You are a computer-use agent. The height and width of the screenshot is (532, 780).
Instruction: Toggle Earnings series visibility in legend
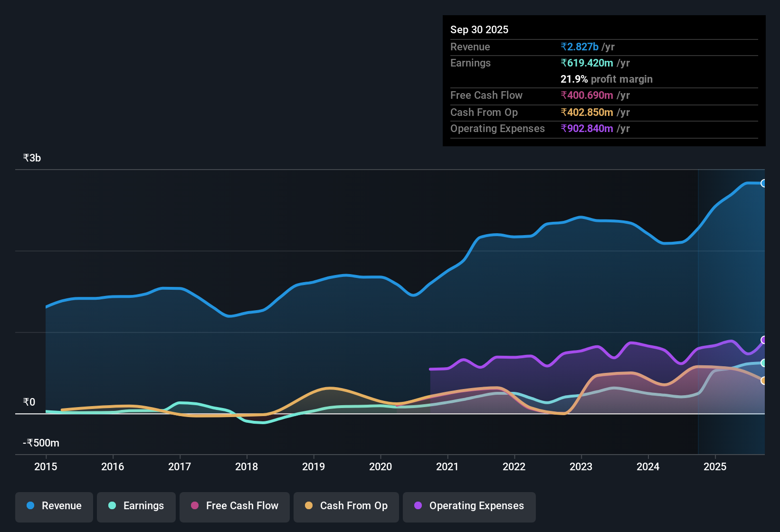136,506
